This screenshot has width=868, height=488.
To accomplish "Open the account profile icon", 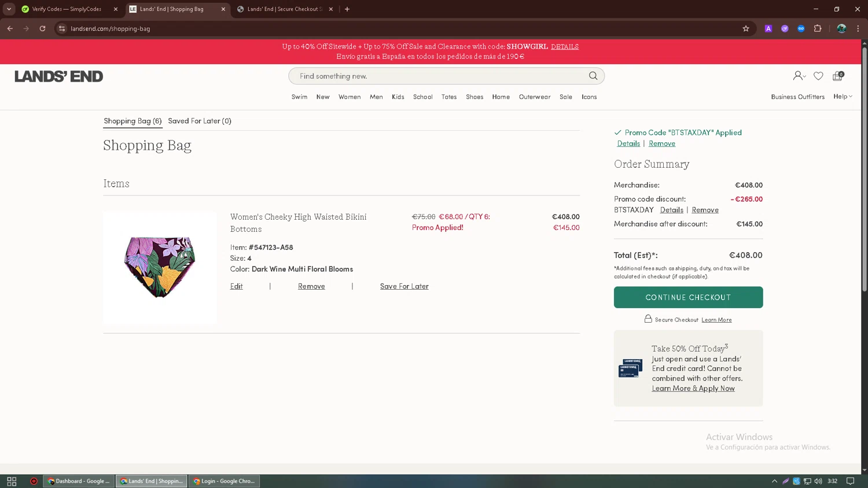I will [799, 76].
